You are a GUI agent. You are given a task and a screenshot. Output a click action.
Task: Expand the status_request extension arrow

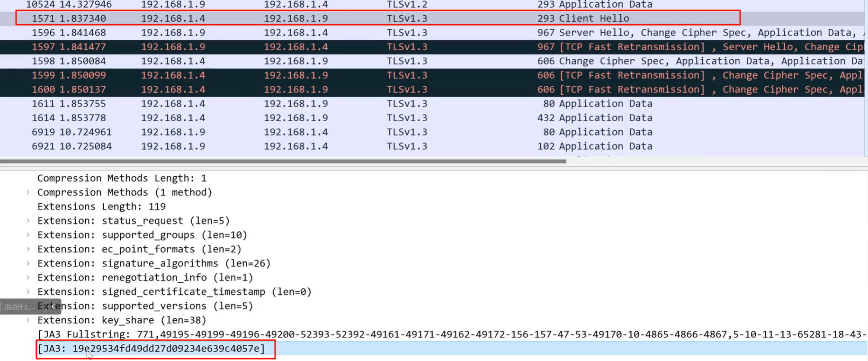[28, 221]
